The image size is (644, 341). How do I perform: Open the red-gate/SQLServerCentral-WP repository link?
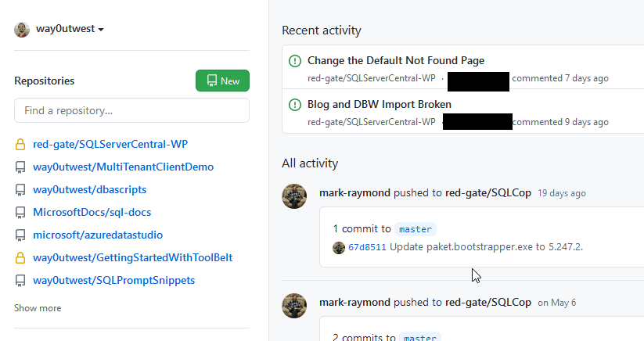pyautogui.click(x=110, y=145)
